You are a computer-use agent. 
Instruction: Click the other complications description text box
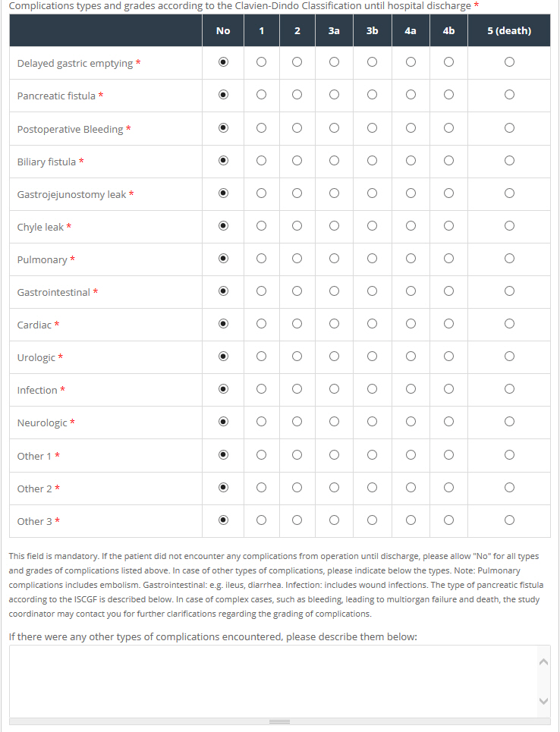(x=273, y=680)
